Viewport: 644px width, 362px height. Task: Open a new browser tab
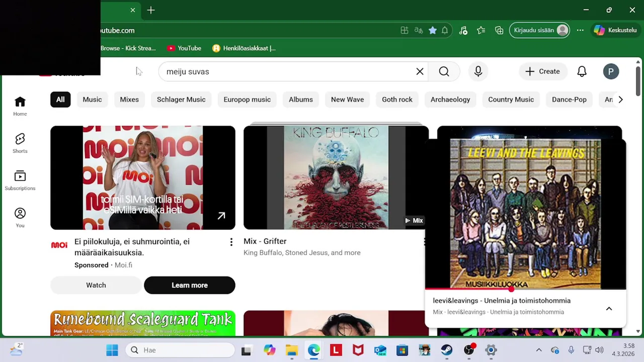[151, 10]
